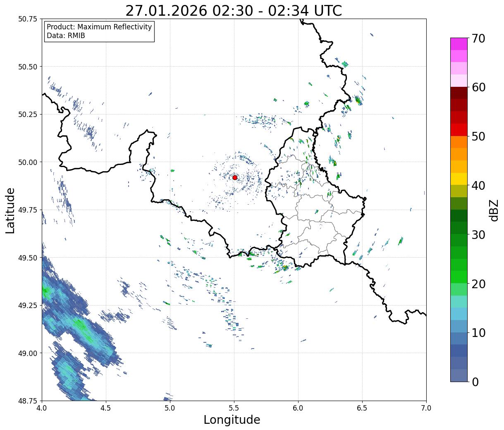Screen dimensions: 504x430
Task: Click the latitude tick label 49.75
Action: [28, 210]
